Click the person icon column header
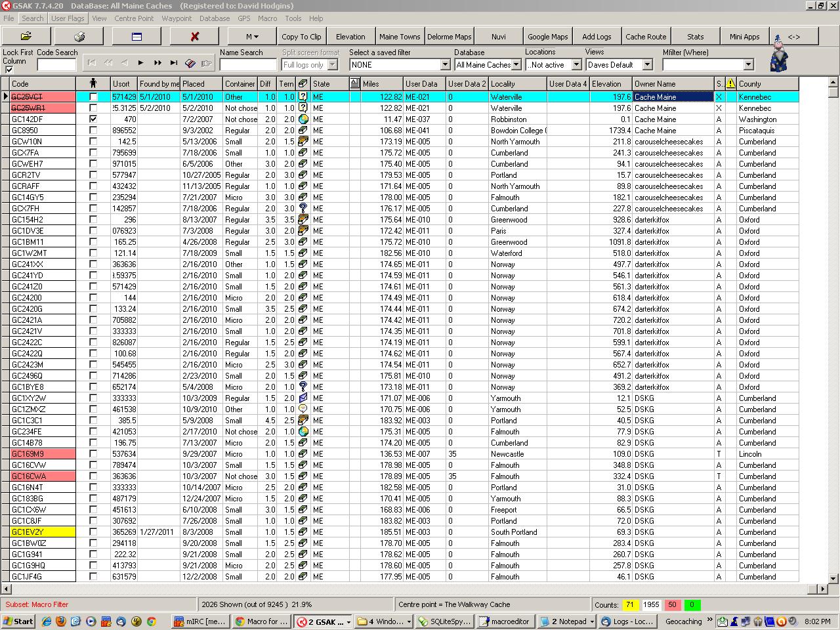The image size is (840, 630). (93, 84)
